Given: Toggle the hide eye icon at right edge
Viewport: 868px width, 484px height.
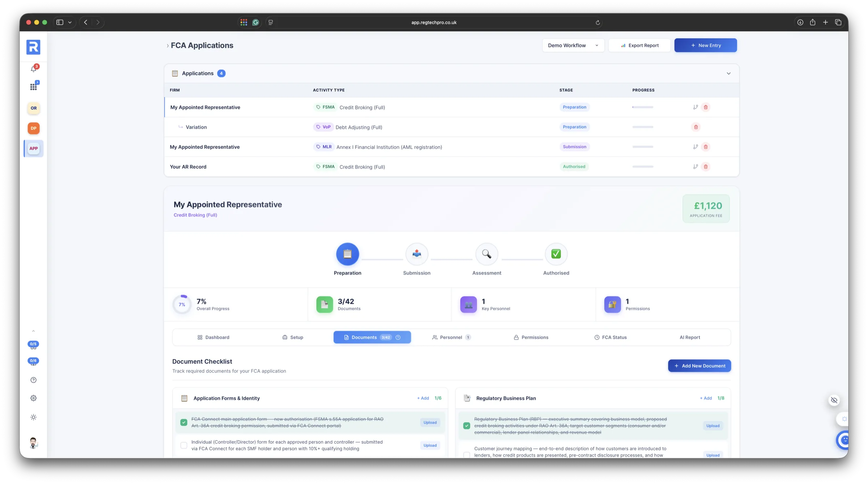Looking at the screenshot, I should (834, 400).
